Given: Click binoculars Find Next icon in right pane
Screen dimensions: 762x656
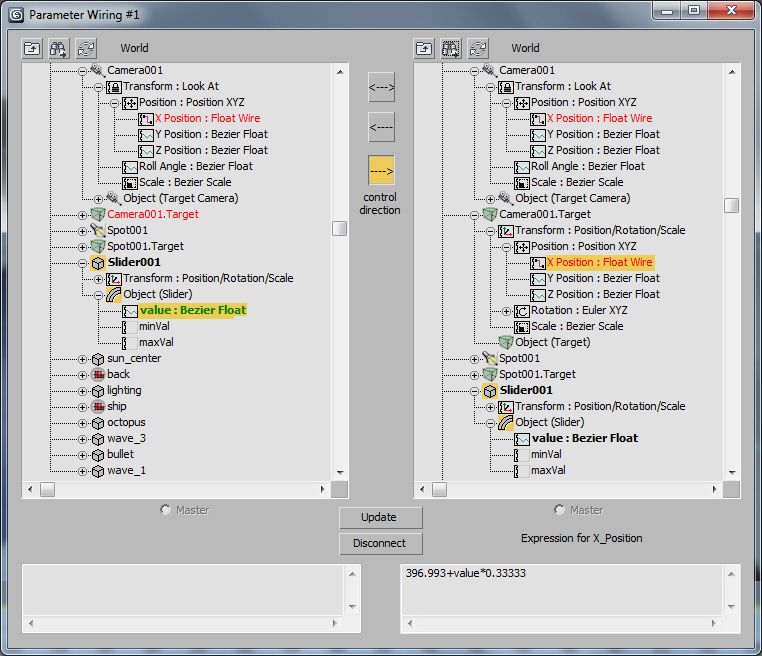Looking at the screenshot, I should coord(451,48).
